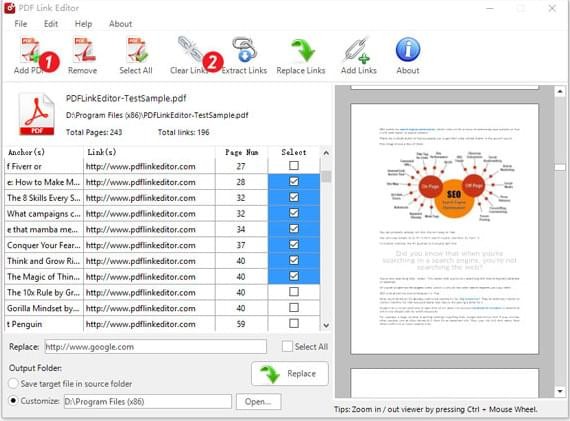Choose Save target file in source folder

[13, 384]
